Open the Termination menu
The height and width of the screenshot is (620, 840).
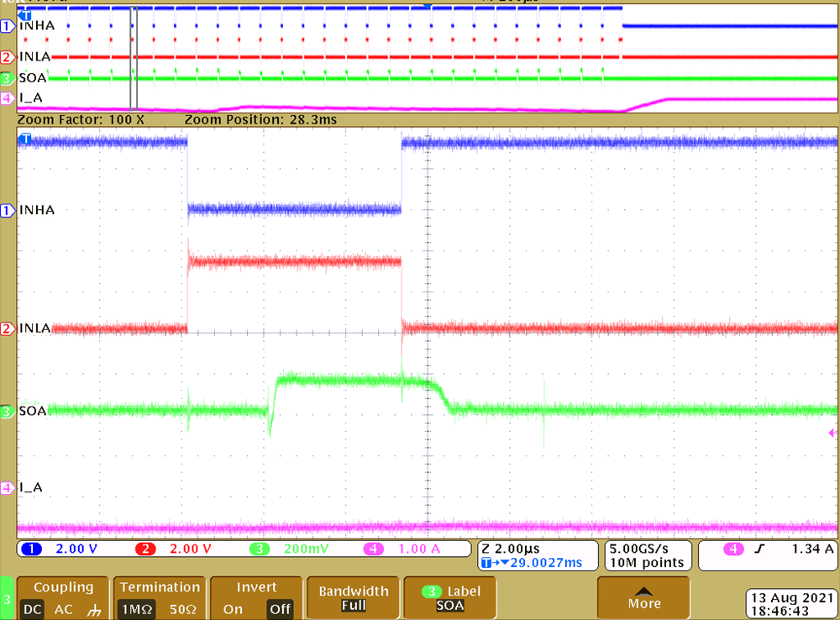pos(160,586)
